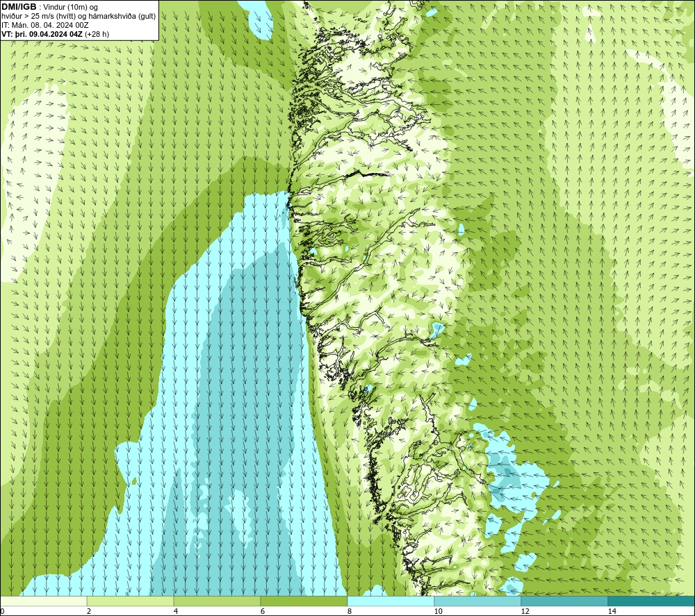Click the 2–4 m/s light green legend swatch
Screen dimensions: 695x616
pos(131,601)
